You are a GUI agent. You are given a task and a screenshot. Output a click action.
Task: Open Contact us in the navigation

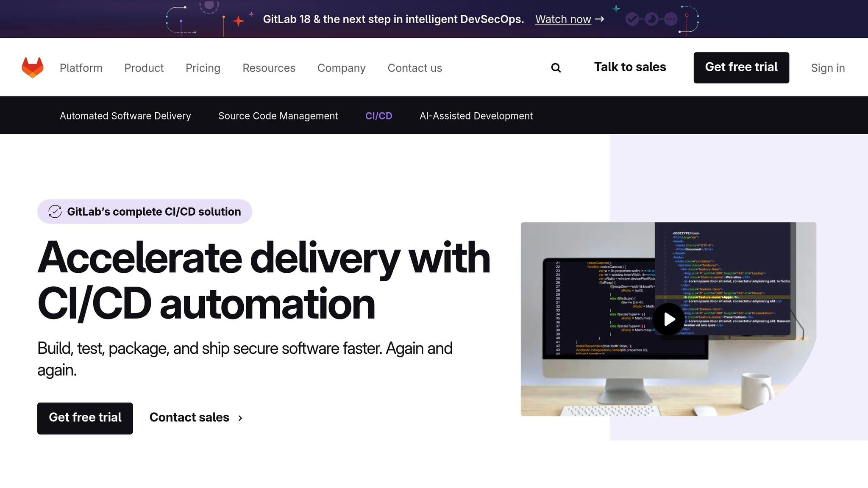[x=415, y=68]
